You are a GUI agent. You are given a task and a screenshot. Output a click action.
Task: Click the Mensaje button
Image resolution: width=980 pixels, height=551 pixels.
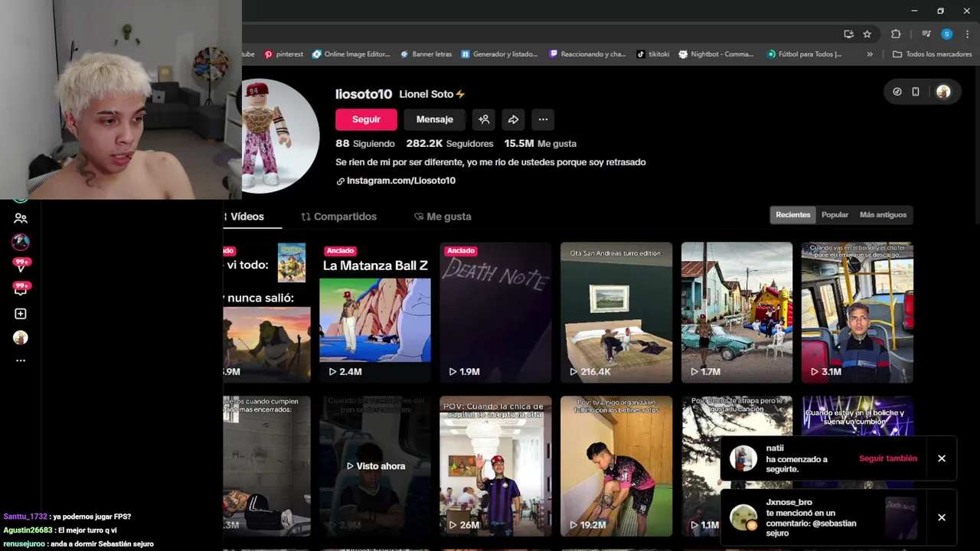pyautogui.click(x=434, y=119)
